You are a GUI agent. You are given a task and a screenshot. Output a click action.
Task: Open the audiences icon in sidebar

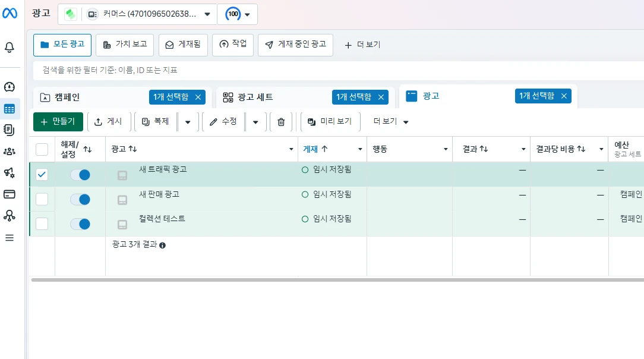(x=10, y=151)
